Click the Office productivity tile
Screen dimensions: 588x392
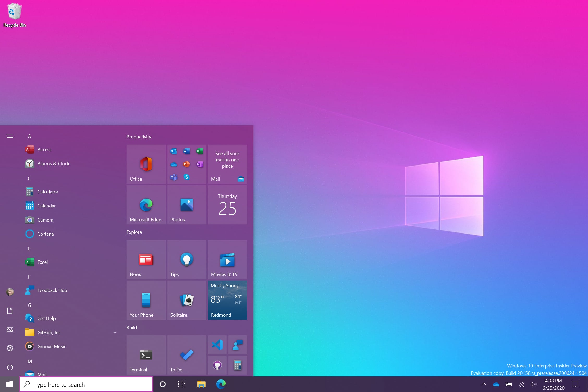pos(146,164)
